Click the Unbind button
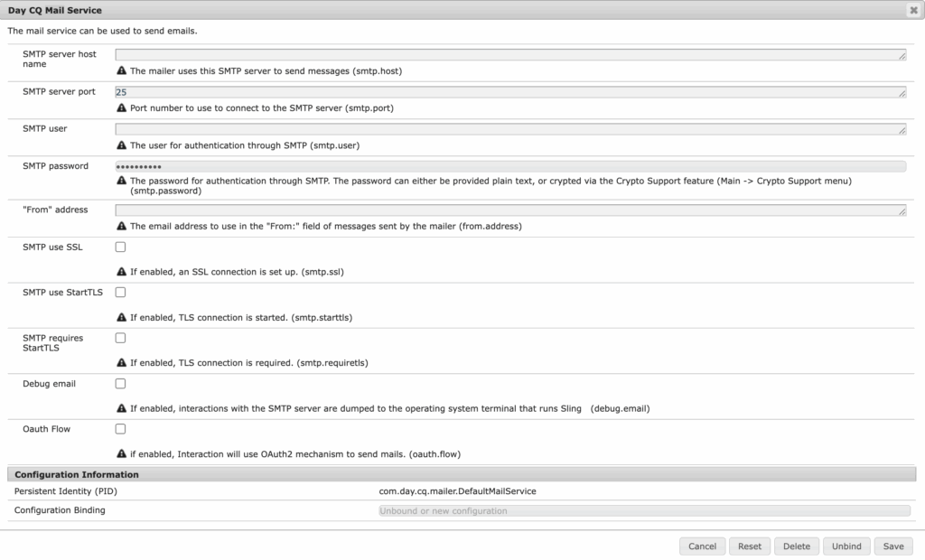The width and height of the screenshot is (925, 560). click(846, 546)
